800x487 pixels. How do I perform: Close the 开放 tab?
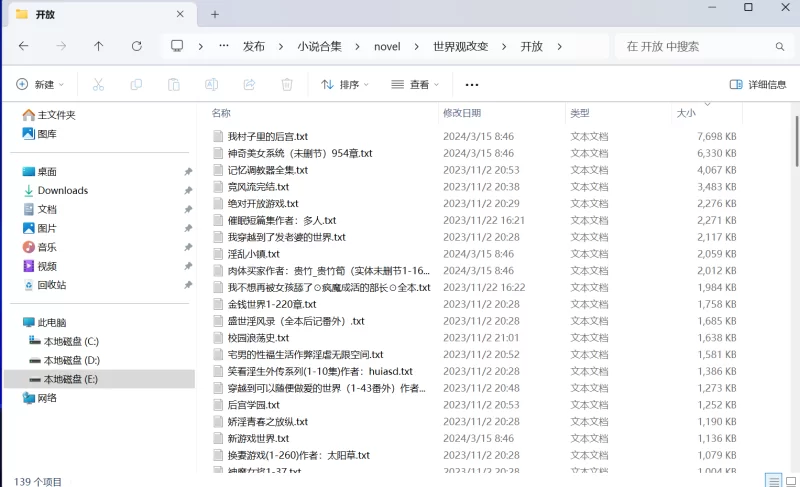pyautogui.click(x=180, y=14)
